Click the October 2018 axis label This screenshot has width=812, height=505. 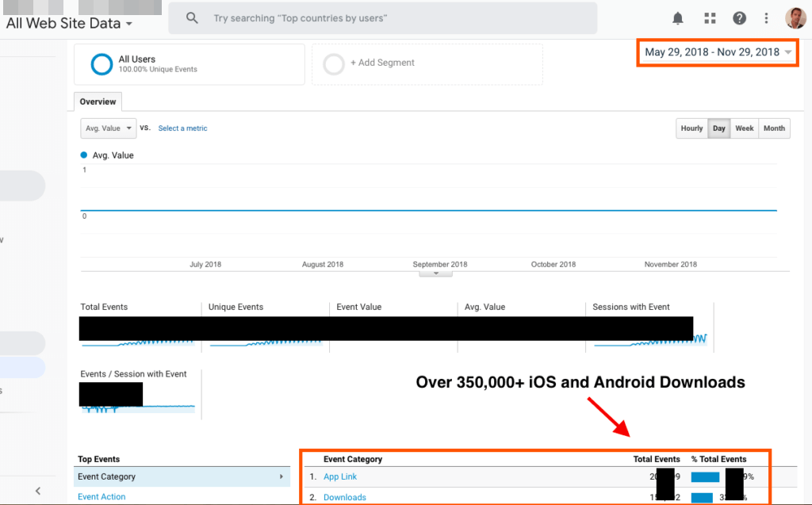click(x=553, y=264)
